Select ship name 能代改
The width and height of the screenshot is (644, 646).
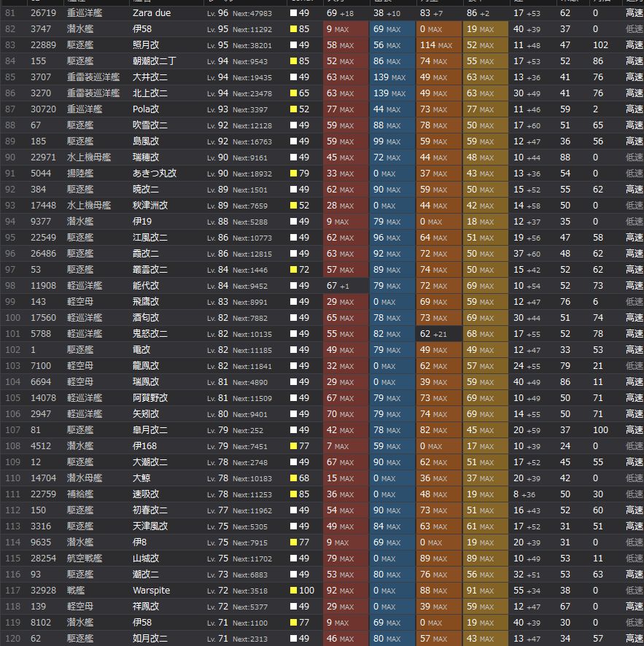146,286
